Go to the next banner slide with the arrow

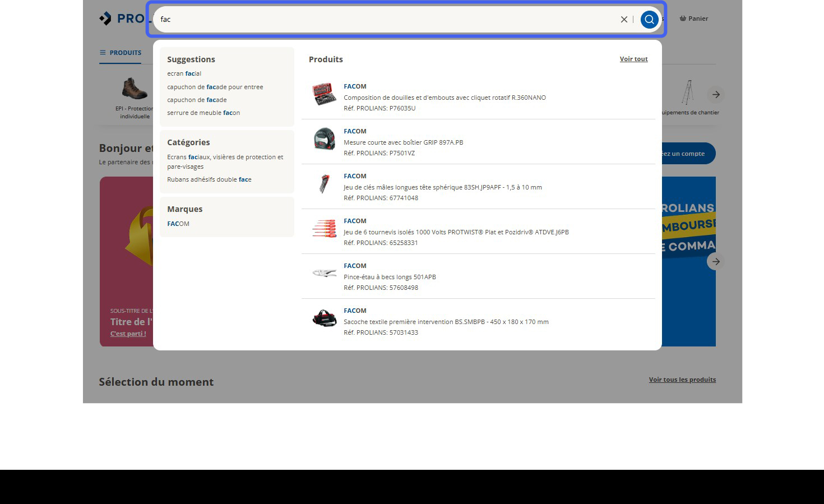(716, 261)
